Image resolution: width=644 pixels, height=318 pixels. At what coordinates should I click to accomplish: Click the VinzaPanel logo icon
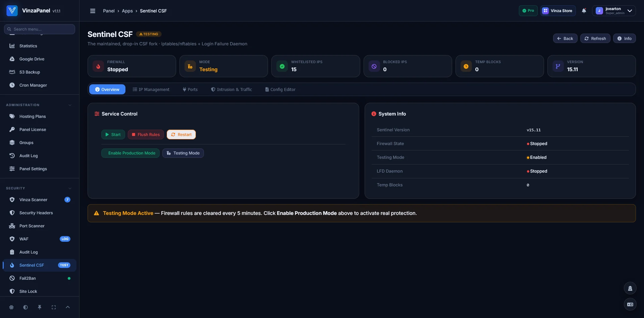click(x=12, y=11)
